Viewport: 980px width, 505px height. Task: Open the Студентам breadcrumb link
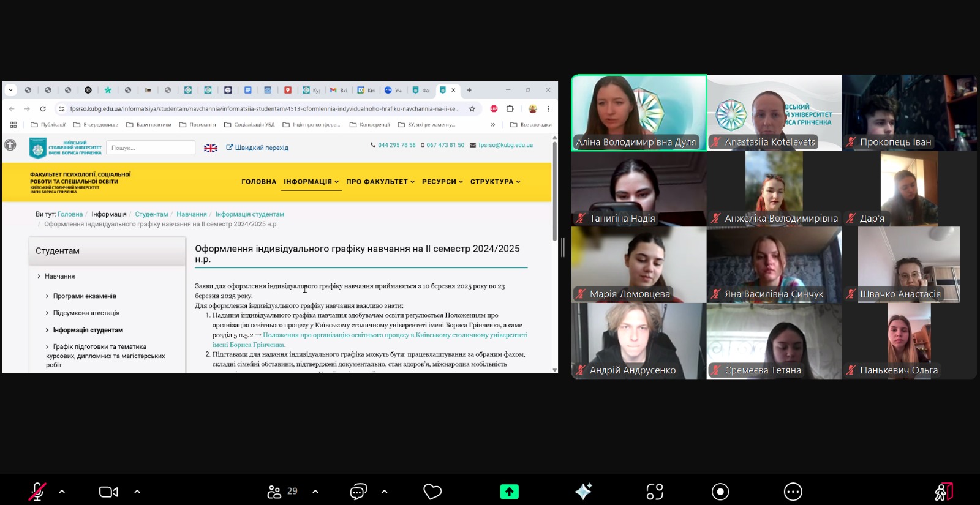tap(151, 214)
